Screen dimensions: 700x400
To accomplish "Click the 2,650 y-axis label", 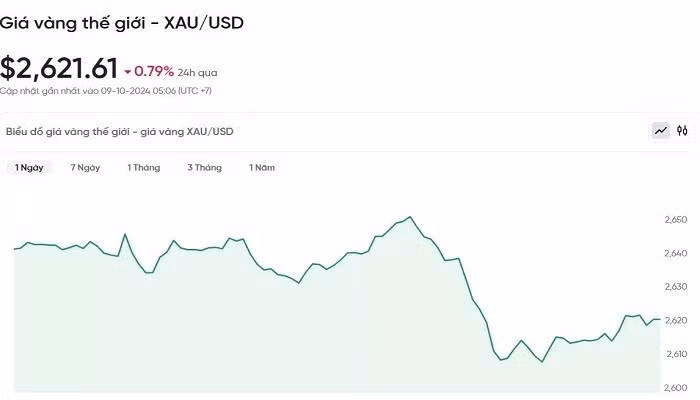I will (676, 219).
